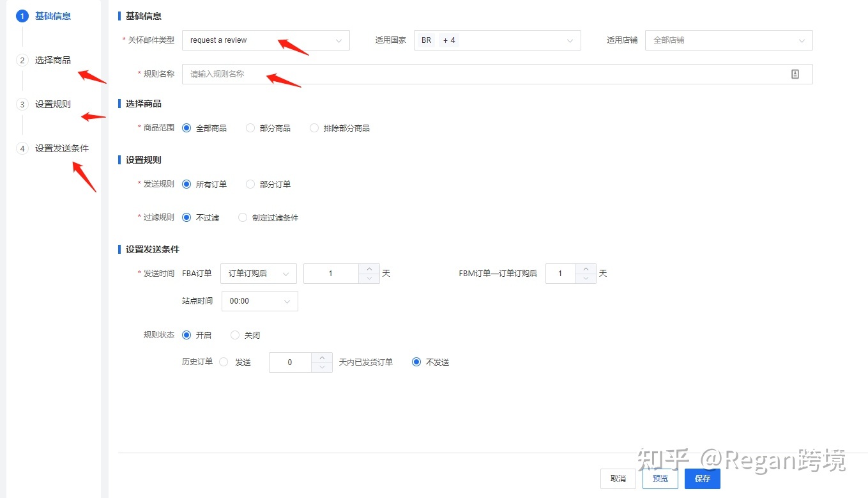Open the 站点时间 dropdown showing 00:00
Viewport: 868px width, 498px height.
coord(259,300)
